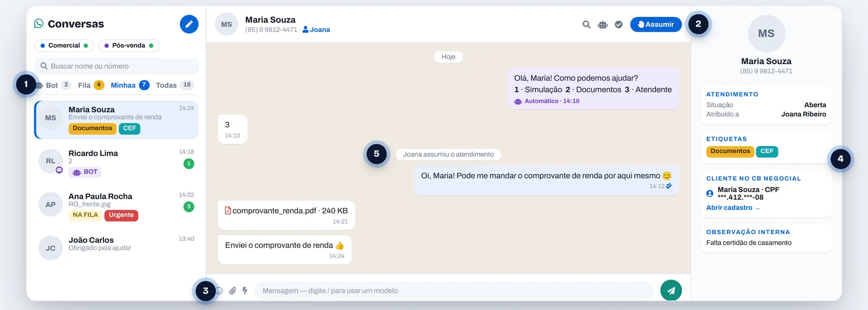Open Abrir cadastro link

point(732,208)
